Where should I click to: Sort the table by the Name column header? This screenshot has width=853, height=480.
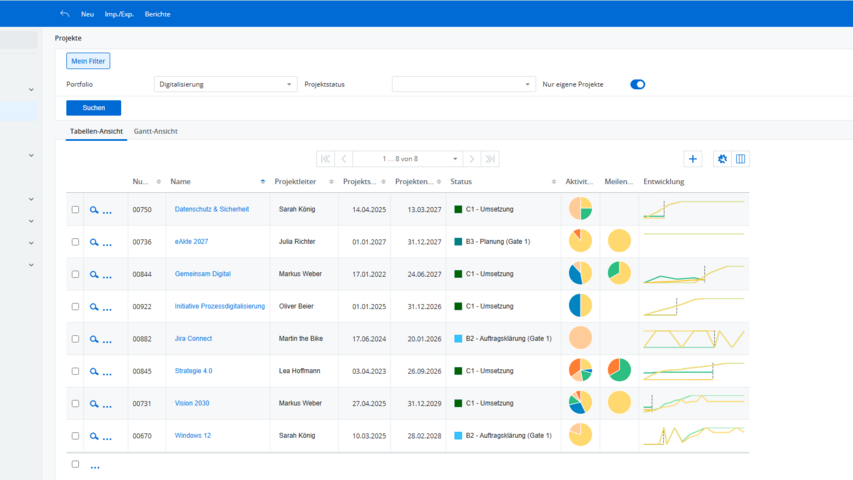[181, 182]
